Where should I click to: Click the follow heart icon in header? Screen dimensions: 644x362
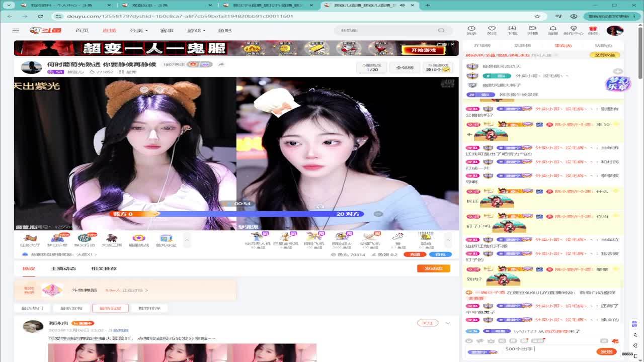pos(492,30)
